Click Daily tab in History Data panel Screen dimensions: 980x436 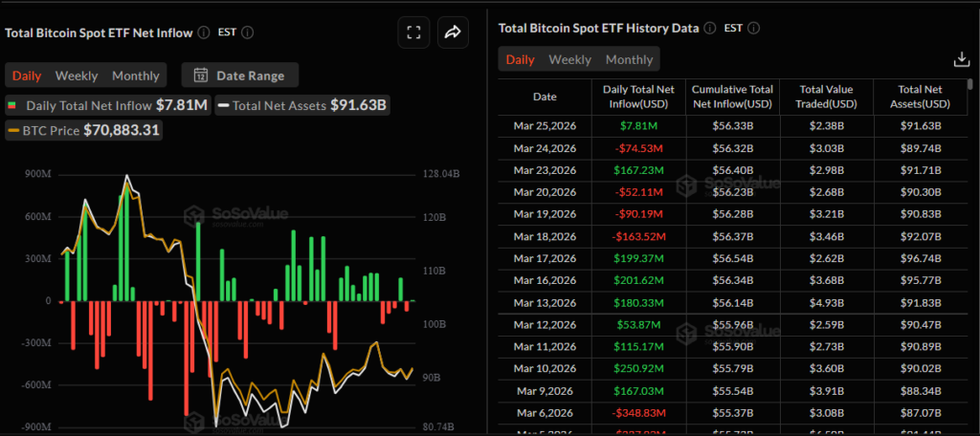coord(520,59)
